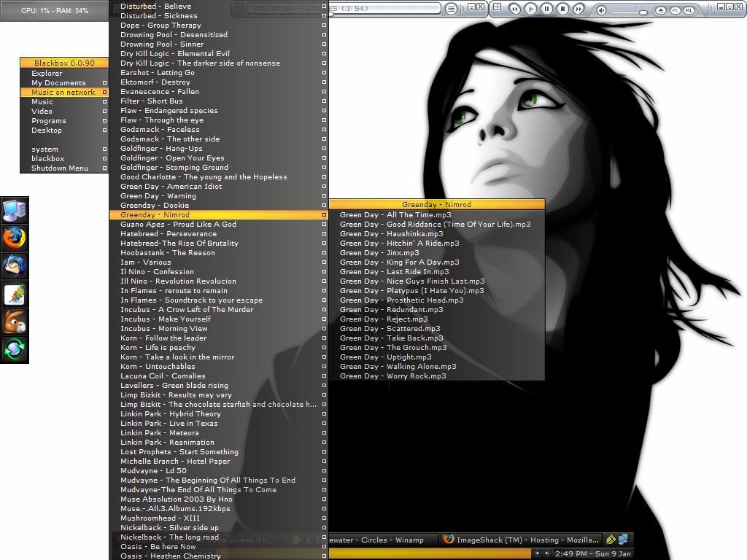747x560 pixels.
Task: Pause playback in Winamp
Action: tap(546, 9)
